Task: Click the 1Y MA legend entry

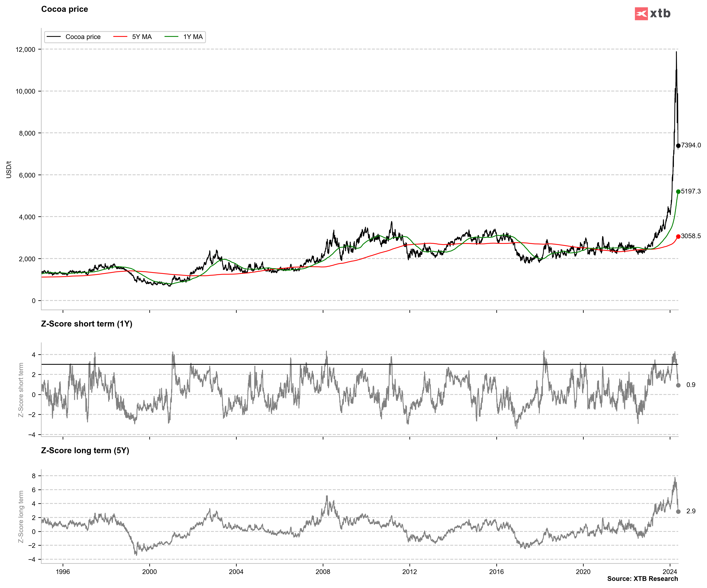Action: 193,37
